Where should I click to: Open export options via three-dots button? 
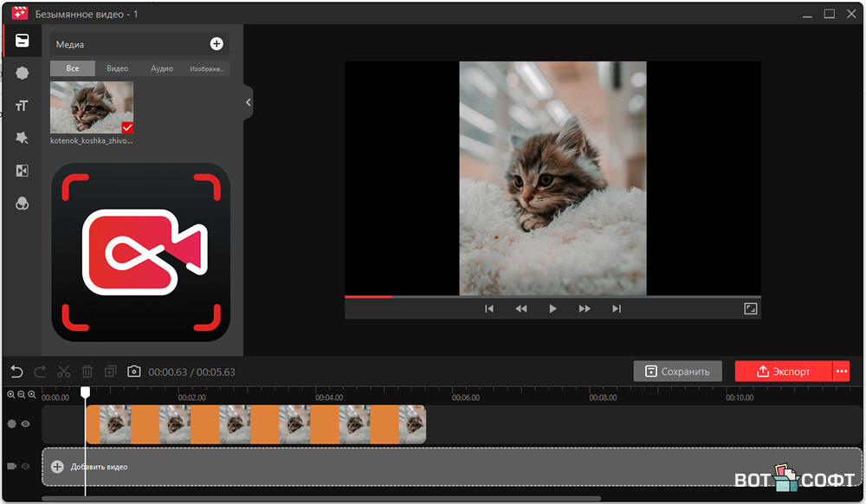click(842, 372)
